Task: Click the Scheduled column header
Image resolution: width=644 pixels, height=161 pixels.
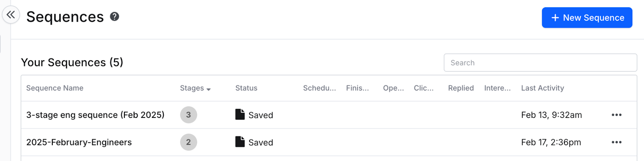Action: tap(319, 88)
